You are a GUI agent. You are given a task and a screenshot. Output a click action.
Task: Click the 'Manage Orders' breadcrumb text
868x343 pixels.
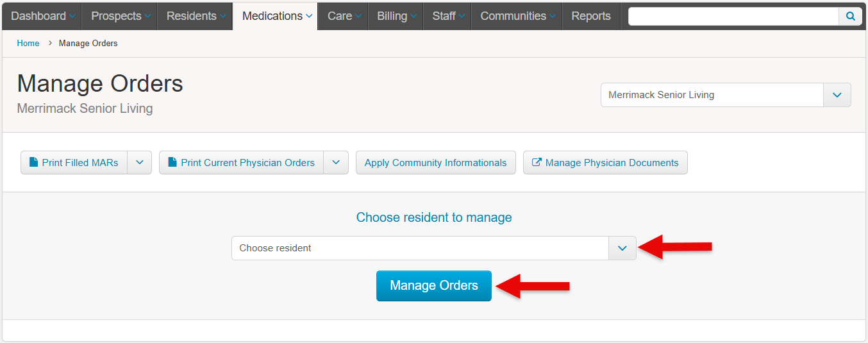(88, 44)
